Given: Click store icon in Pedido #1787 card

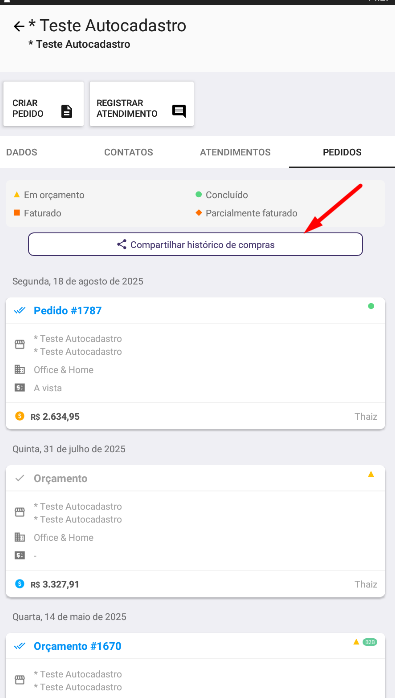Looking at the screenshot, I should 20,345.
